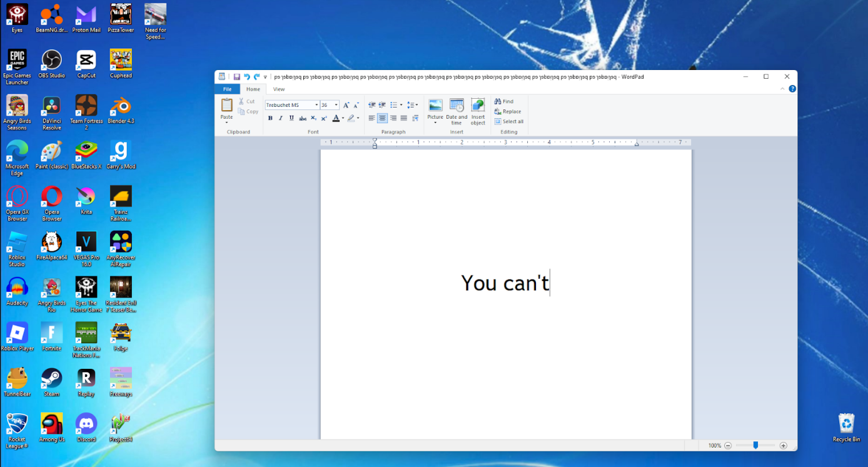Click the right indent marker on ruler
Image resolution: width=868 pixels, height=467 pixels.
tap(637, 144)
